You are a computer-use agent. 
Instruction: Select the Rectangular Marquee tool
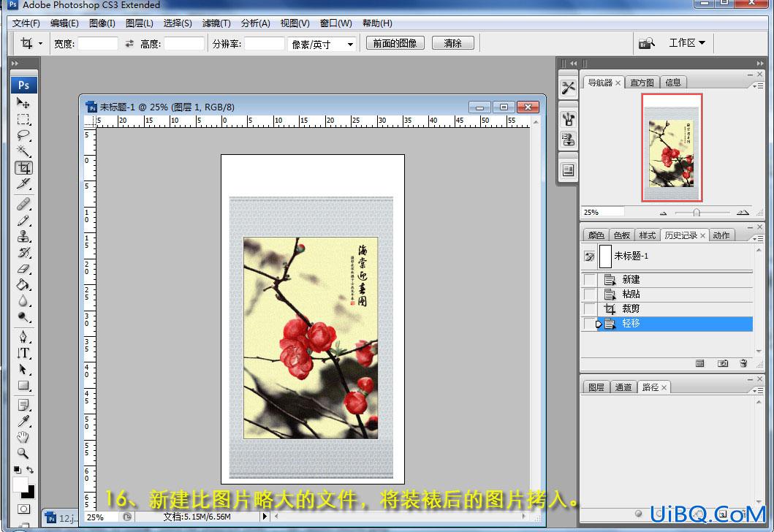23,119
